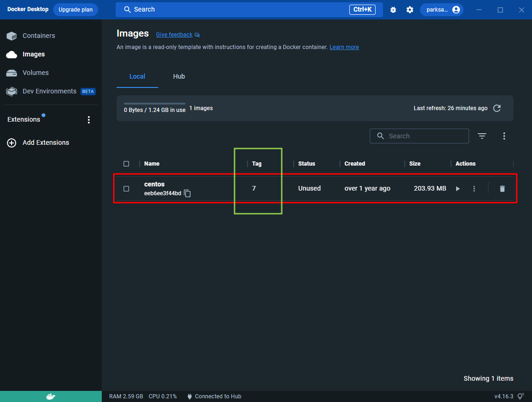Copy the image ID eeb6ee3f44bd

187,193
